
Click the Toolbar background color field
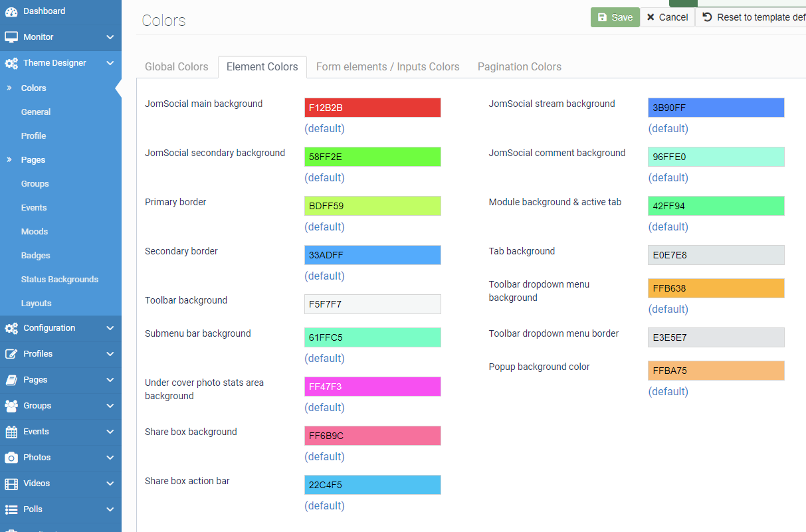click(x=372, y=304)
